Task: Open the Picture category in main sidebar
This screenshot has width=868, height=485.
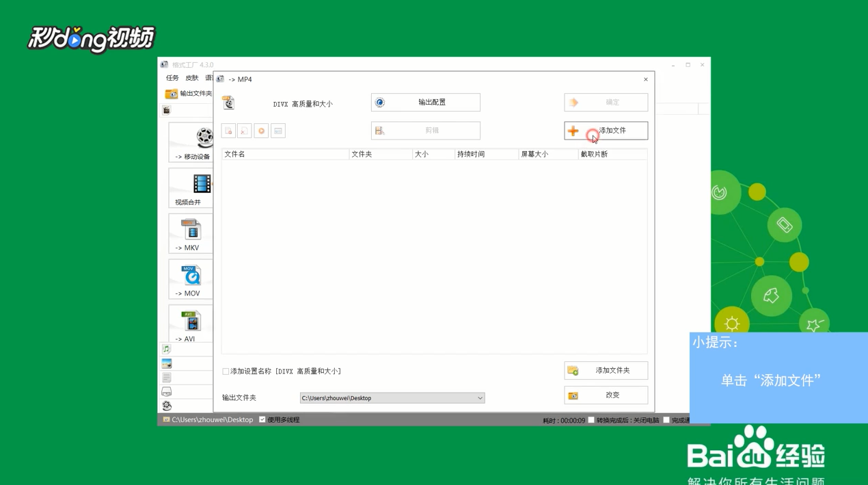Action: click(167, 363)
